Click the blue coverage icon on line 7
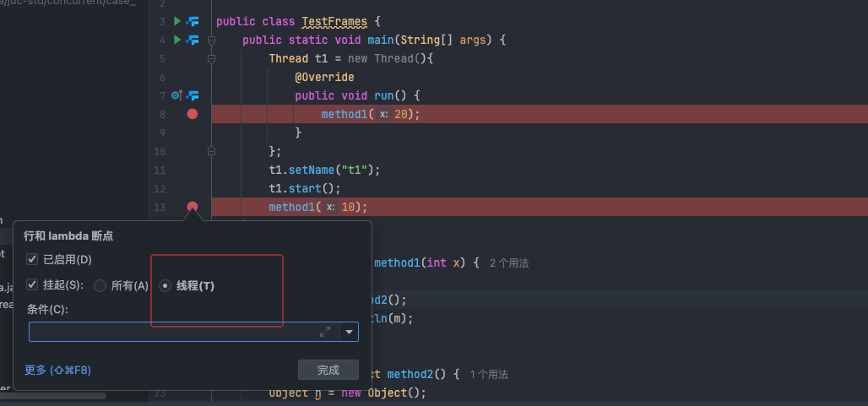Image resolution: width=868 pixels, height=406 pixels. pos(193,95)
